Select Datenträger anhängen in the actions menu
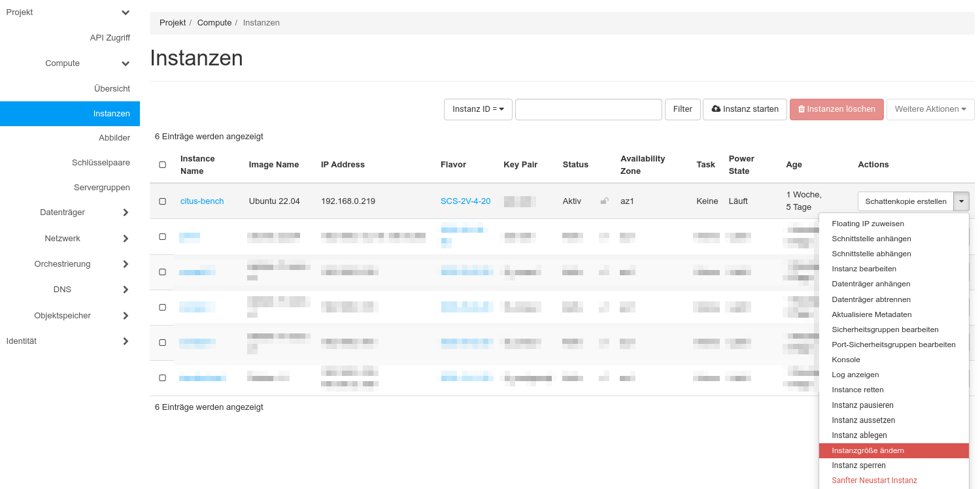Screen dimensions: 980x489 click(x=894, y=284)
